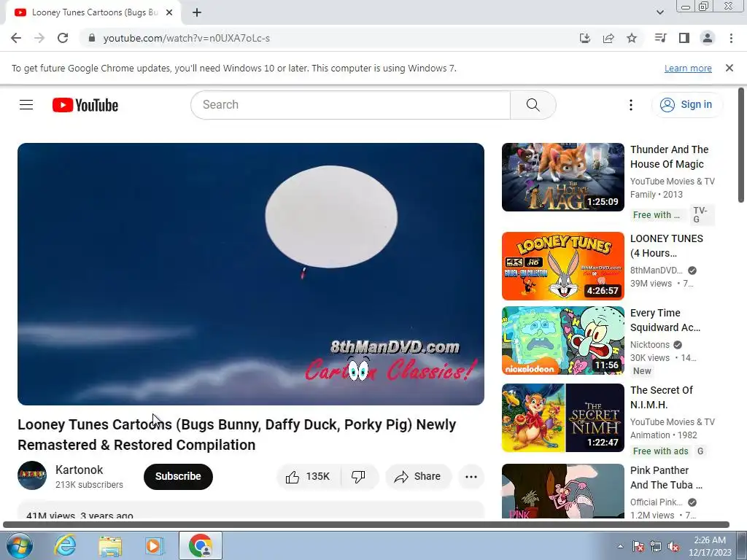Subscribe to the Kartonok channel

point(178,477)
